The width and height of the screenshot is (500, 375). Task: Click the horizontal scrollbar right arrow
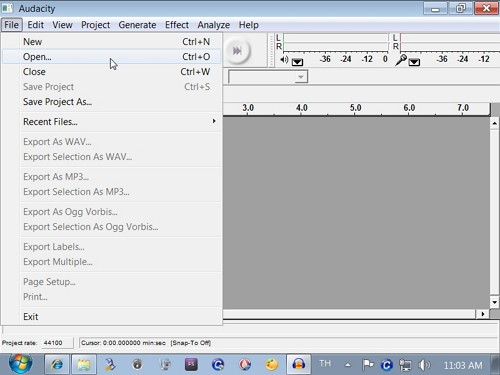pyautogui.click(x=483, y=314)
